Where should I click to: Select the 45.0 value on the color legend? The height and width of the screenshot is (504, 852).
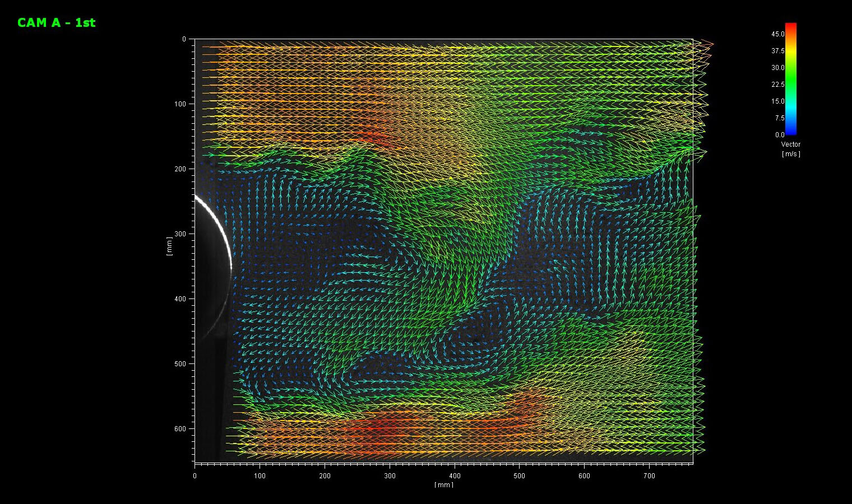(777, 34)
